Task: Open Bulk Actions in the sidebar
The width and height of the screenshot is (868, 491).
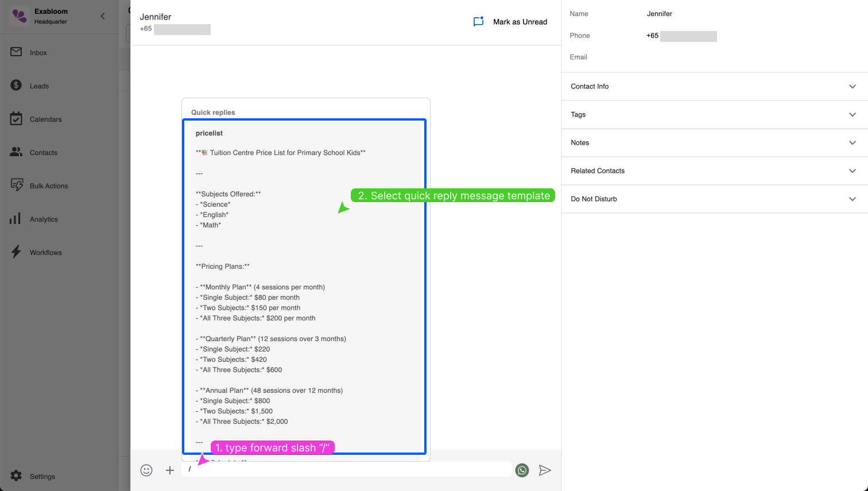Action: [48, 186]
